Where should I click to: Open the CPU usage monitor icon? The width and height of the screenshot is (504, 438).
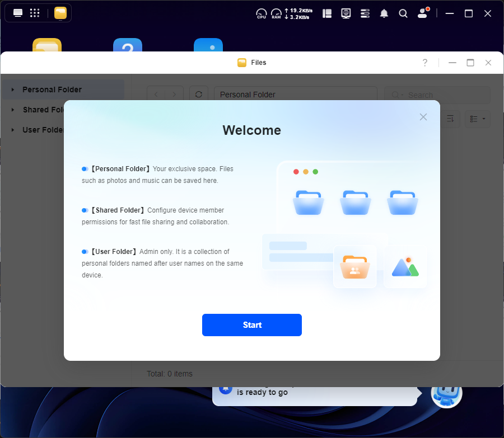[x=262, y=13]
